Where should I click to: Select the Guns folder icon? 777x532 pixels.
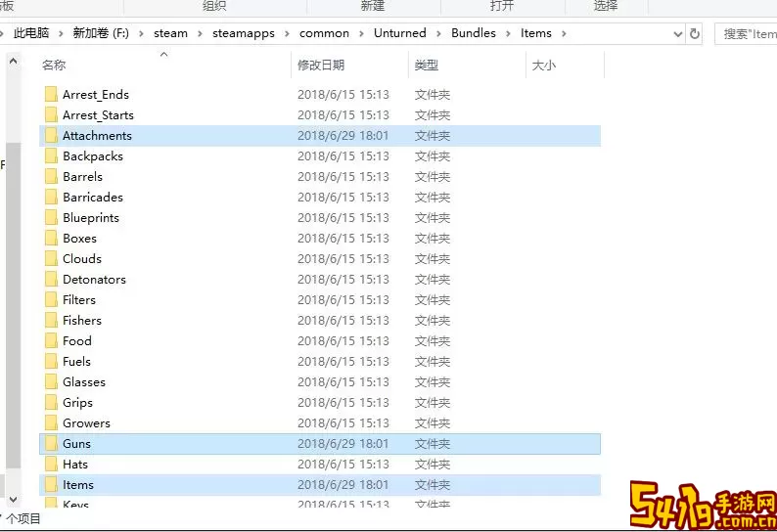pyautogui.click(x=51, y=444)
